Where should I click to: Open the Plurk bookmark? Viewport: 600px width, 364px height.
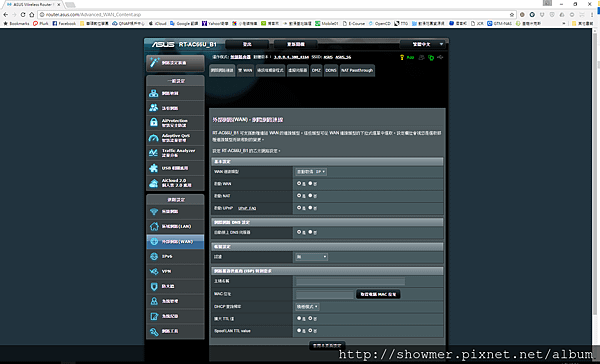[41, 23]
